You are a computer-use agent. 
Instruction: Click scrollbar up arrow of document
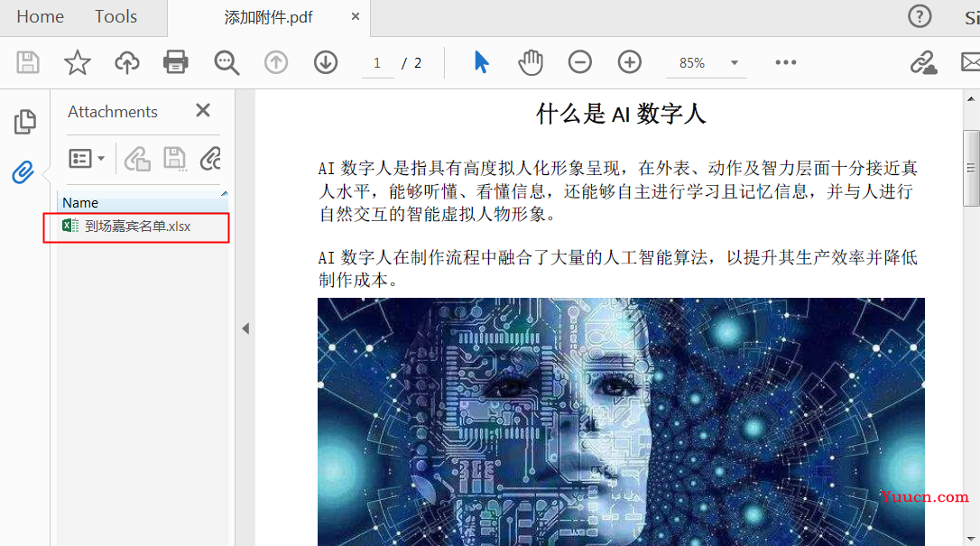[x=971, y=98]
